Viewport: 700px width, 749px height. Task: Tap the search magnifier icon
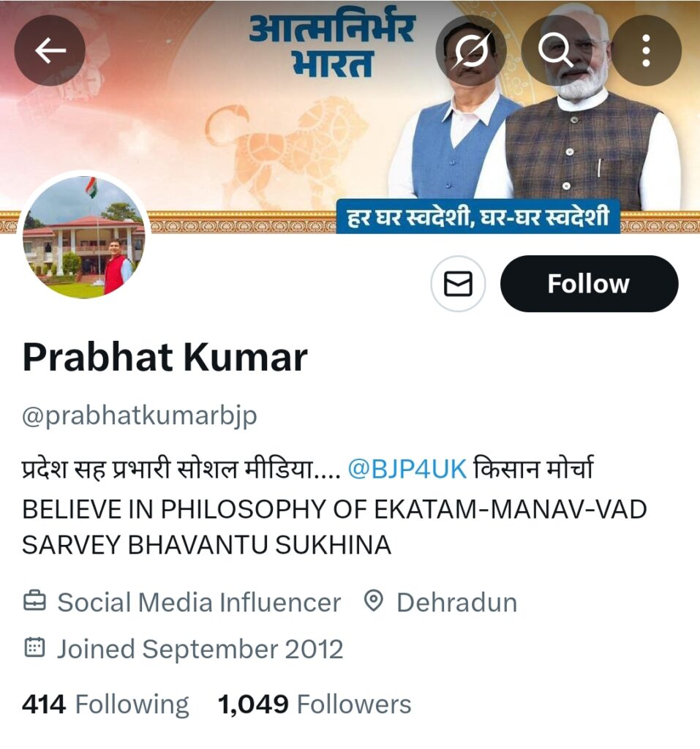(x=556, y=50)
